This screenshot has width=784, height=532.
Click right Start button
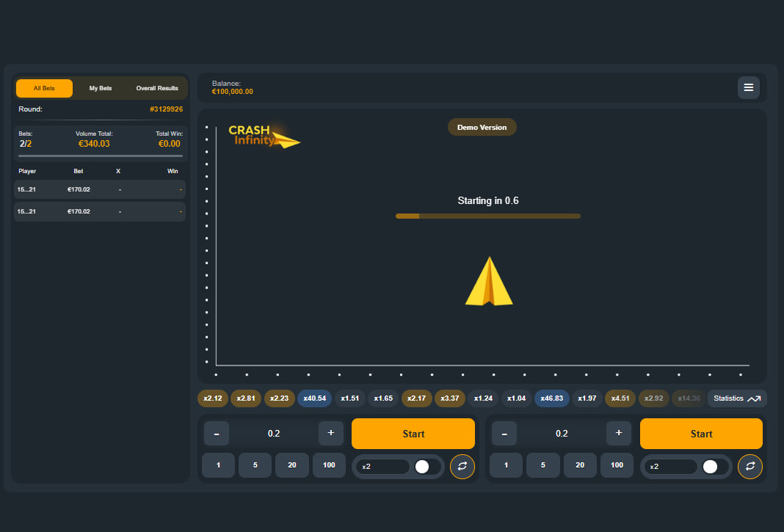[701, 434]
